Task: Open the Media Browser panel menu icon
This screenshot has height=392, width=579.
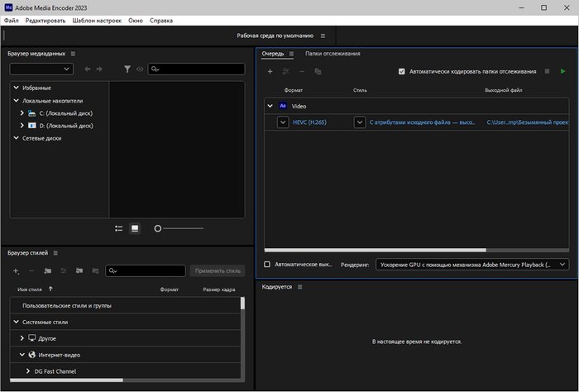Action: [x=73, y=54]
